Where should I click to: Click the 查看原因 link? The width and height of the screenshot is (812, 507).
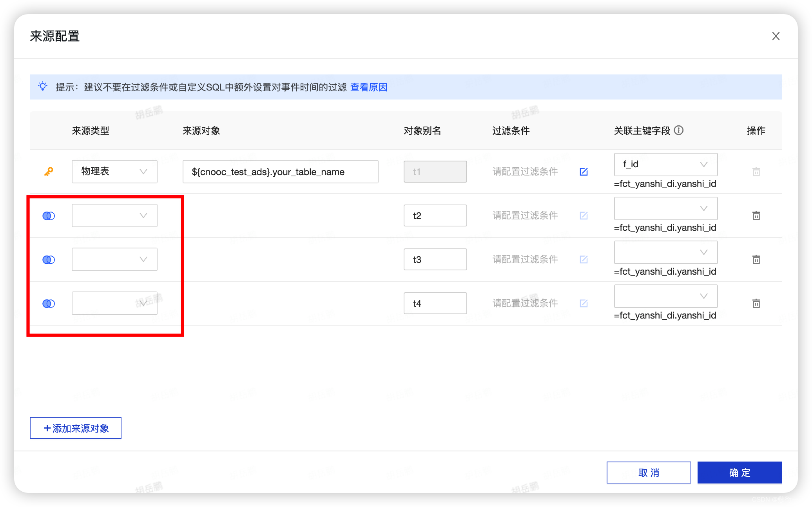368,87
